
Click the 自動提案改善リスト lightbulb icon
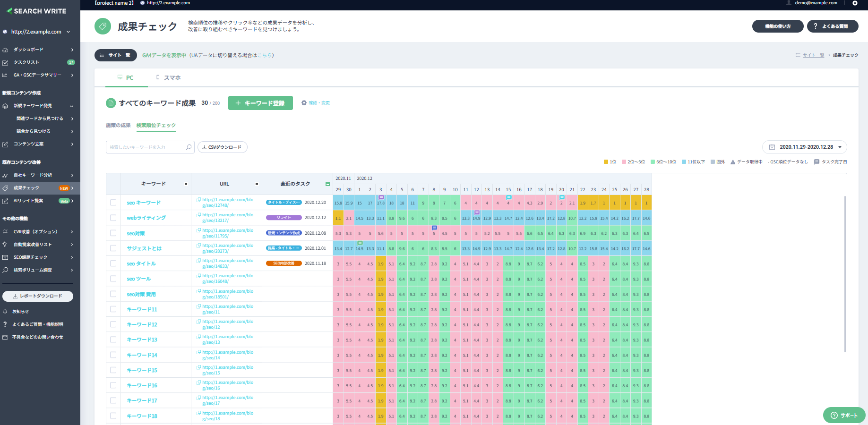[5, 245]
